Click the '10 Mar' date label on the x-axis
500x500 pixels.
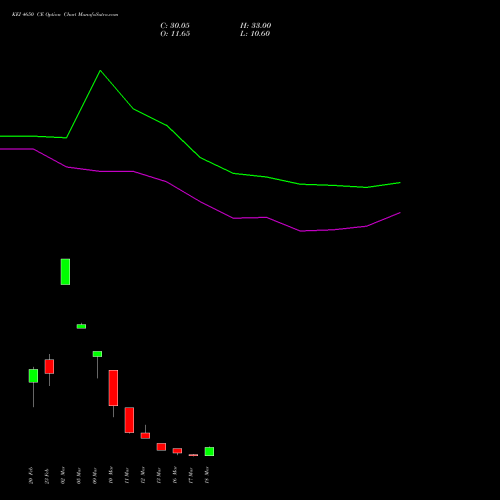pyautogui.click(x=111, y=475)
